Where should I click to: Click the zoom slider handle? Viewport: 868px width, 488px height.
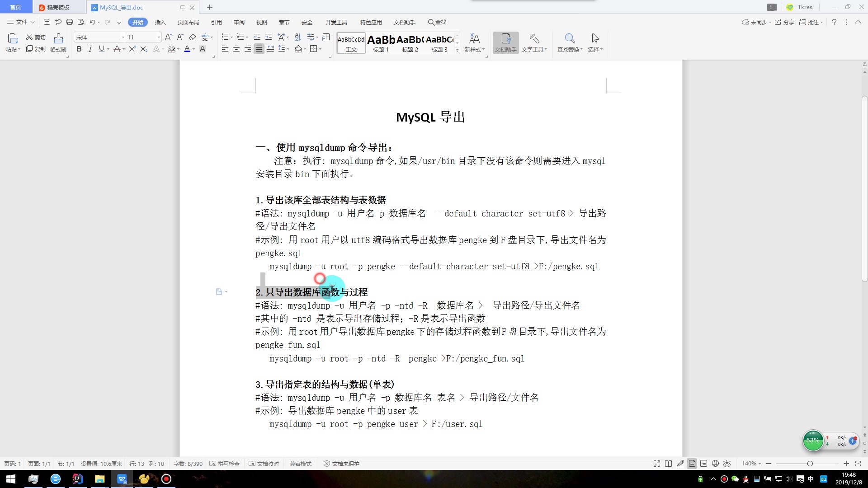coord(810,464)
